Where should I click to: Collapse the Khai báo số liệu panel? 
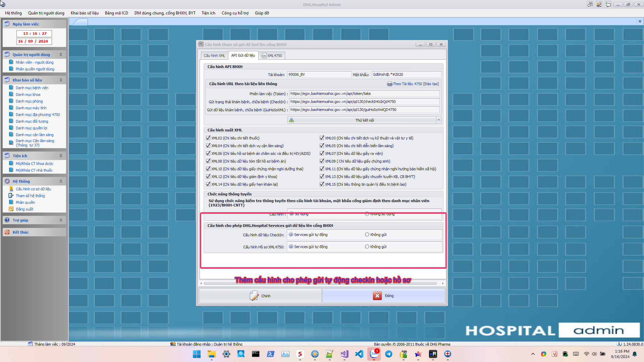tap(61, 80)
